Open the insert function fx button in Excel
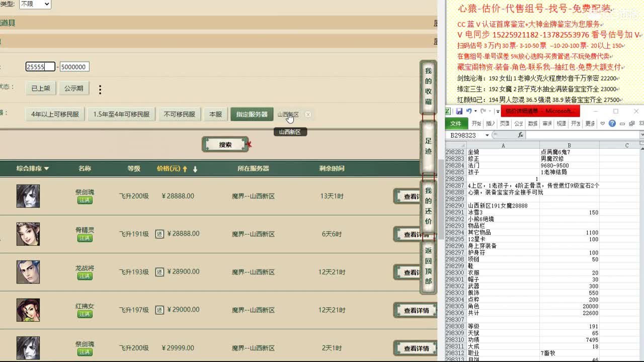This screenshot has height=362, width=644. pos(521,134)
